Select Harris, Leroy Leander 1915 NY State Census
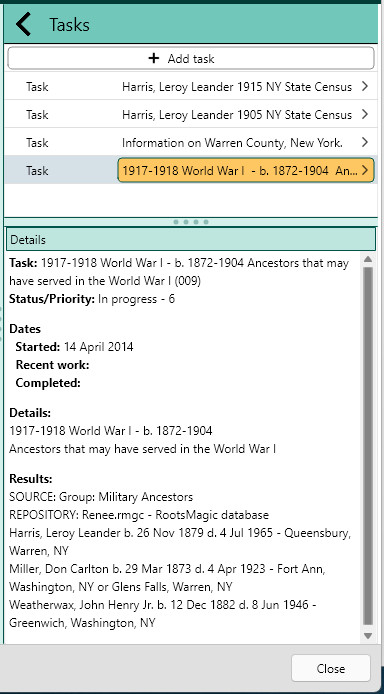 237,87
